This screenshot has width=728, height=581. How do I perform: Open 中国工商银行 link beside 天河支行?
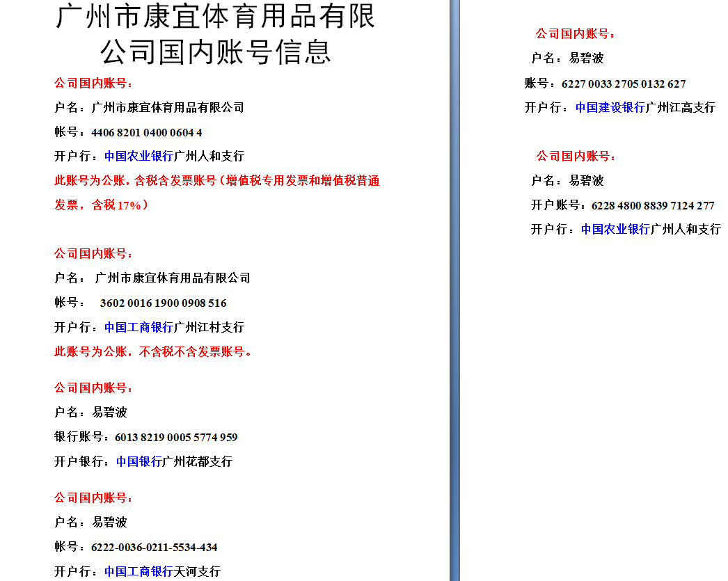click(x=139, y=572)
